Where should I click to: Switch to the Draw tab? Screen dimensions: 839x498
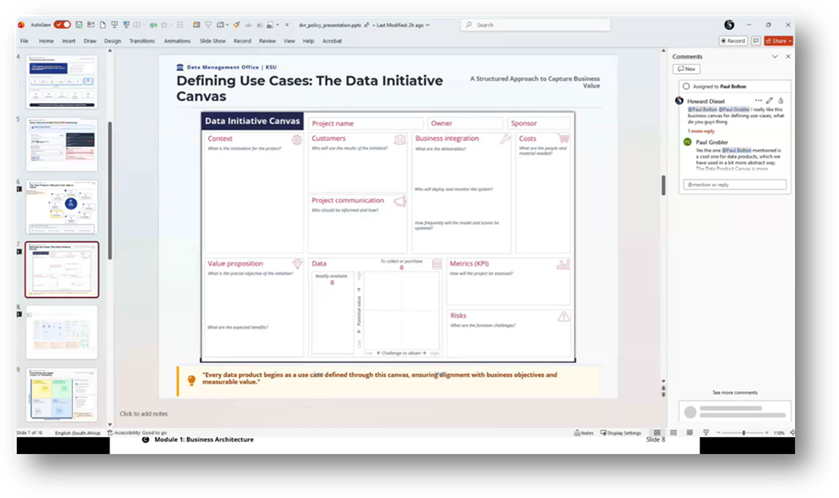click(90, 41)
